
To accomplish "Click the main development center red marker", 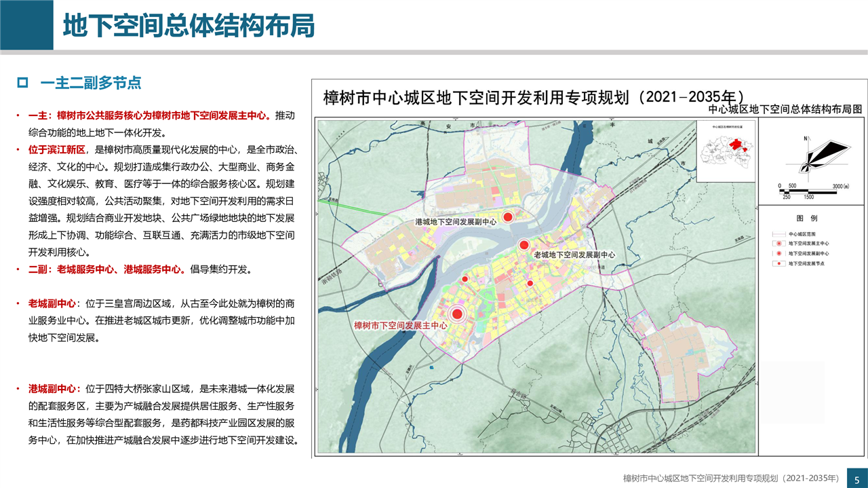I will (x=457, y=314).
